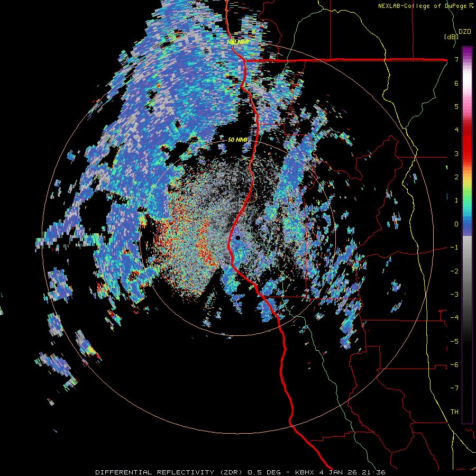Click the [dB] unit label
Image resolution: width=476 pixels, height=476 pixels.
[x=451, y=36]
